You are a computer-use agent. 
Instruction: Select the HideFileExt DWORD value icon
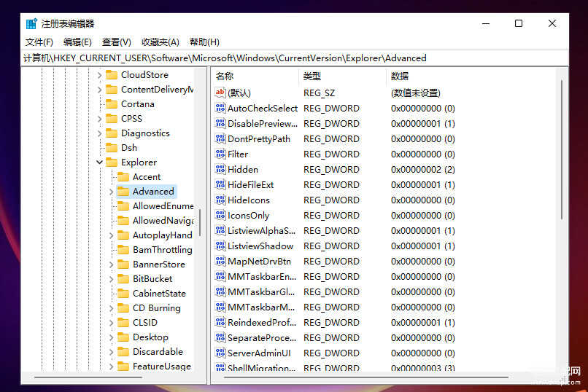pos(220,184)
